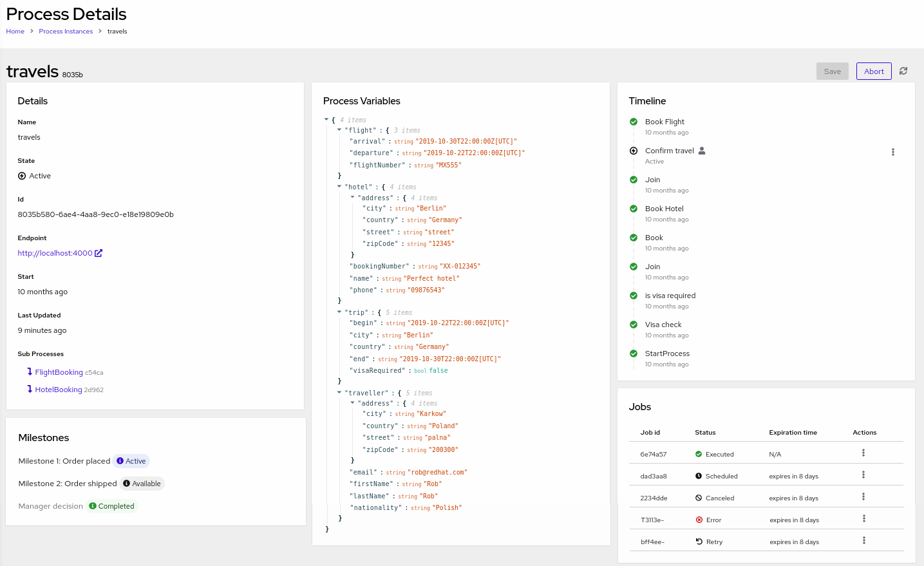Open Process Instances breadcrumb link

click(x=66, y=32)
